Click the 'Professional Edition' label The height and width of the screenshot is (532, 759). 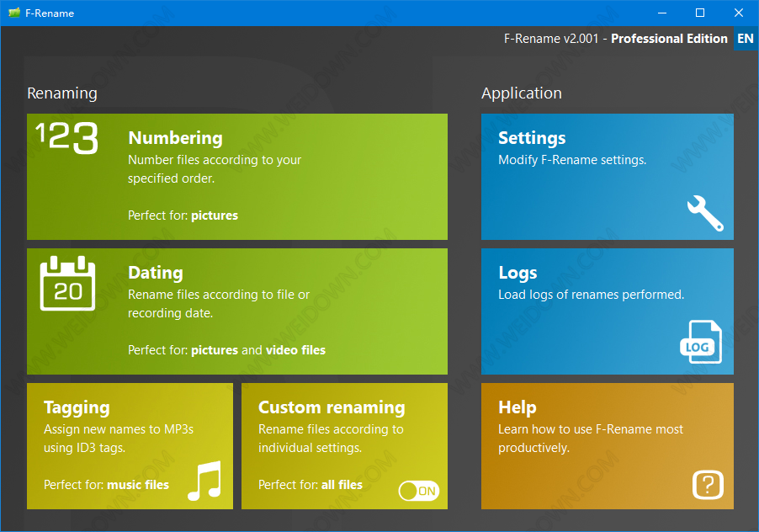point(669,39)
